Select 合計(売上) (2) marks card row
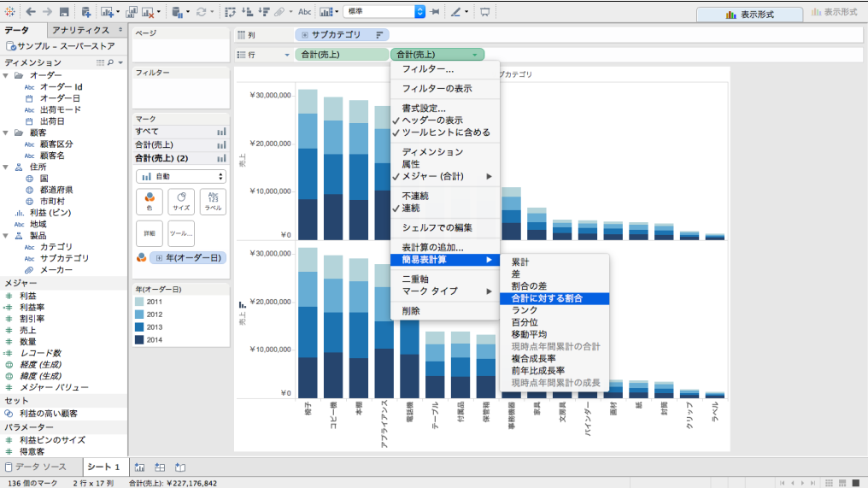 click(181, 158)
